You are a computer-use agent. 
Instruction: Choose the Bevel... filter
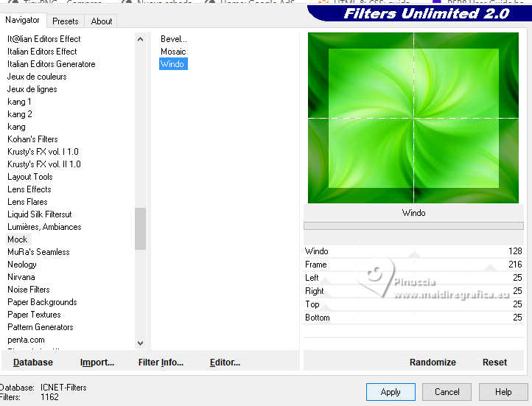(x=174, y=39)
